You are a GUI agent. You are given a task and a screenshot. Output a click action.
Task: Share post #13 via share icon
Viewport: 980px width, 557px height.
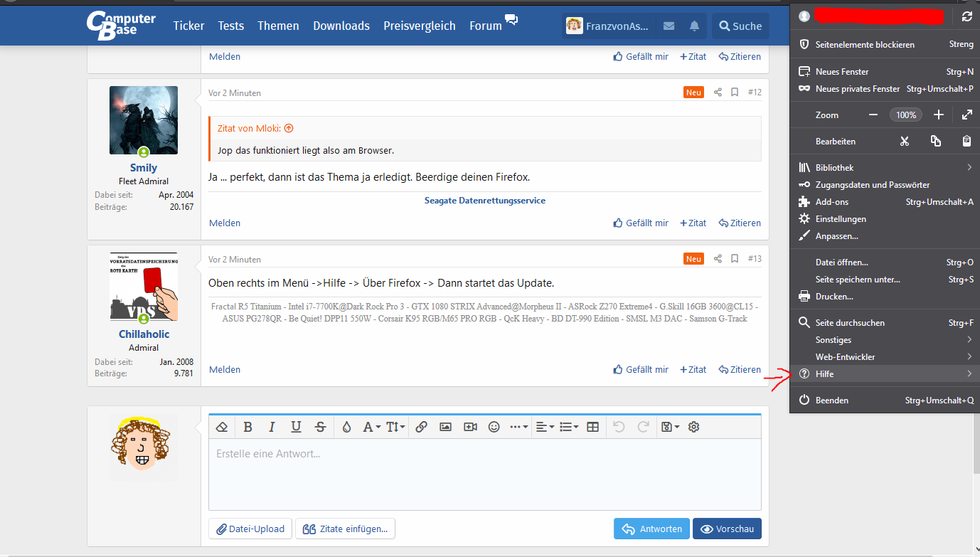(718, 259)
